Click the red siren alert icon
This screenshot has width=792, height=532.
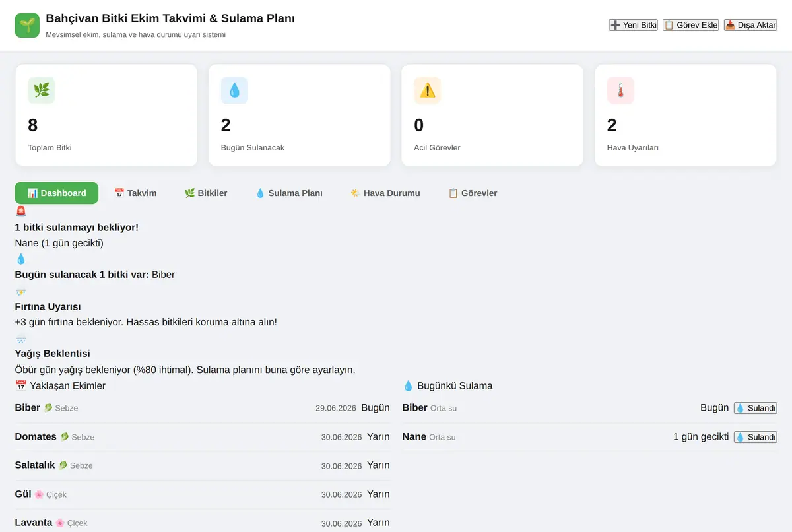21,212
